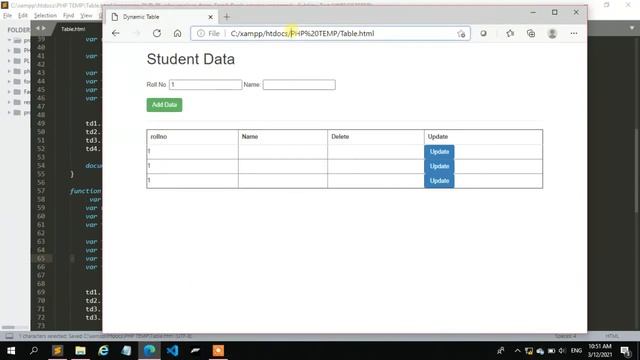Open the volume control in system tray

562,351
